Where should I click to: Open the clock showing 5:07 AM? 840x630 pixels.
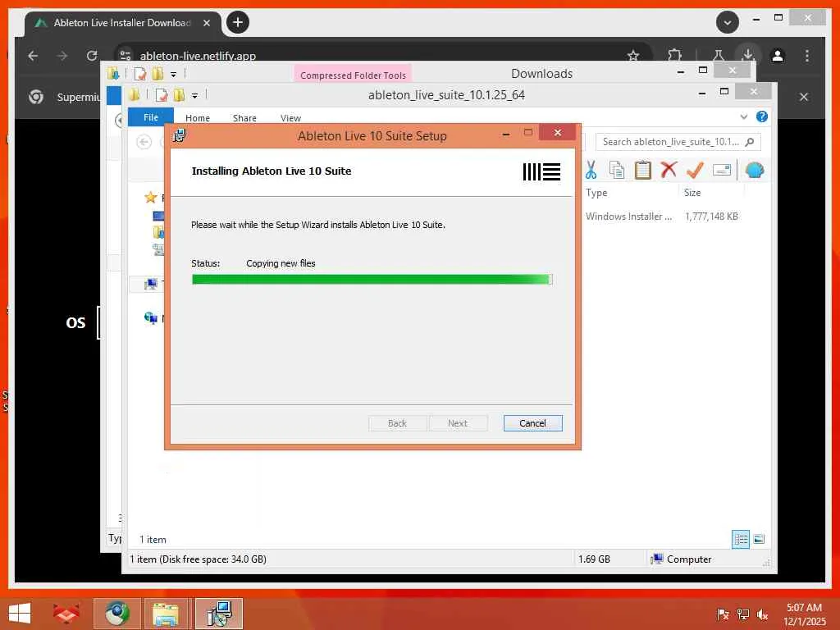(x=804, y=614)
